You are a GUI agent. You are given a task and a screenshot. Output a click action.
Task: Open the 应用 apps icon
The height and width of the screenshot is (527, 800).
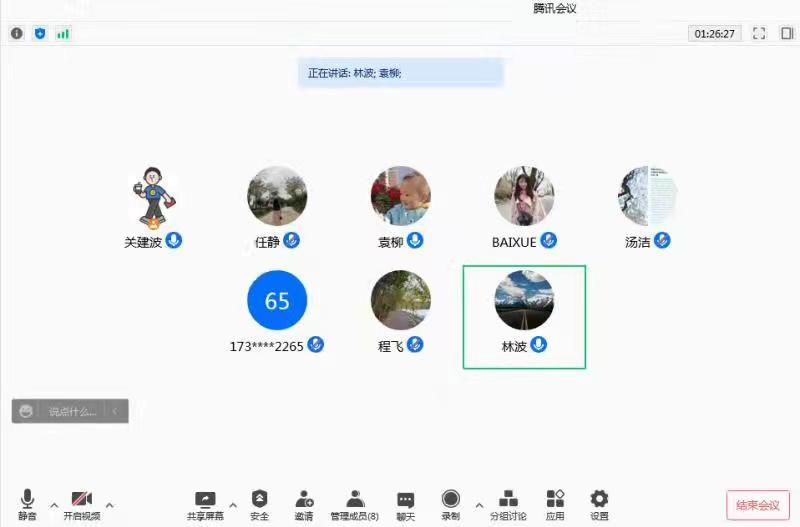coord(555,504)
